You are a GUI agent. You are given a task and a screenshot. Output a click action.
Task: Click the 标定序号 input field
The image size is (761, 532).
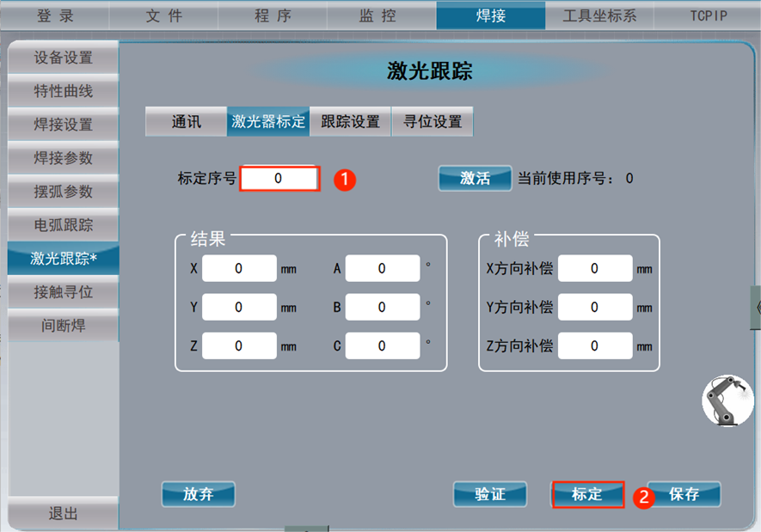(279, 179)
